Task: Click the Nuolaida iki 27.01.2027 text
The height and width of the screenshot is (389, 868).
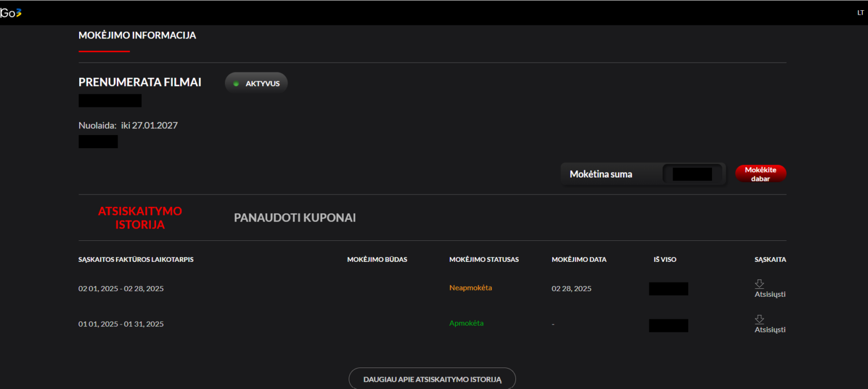Action: click(128, 126)
